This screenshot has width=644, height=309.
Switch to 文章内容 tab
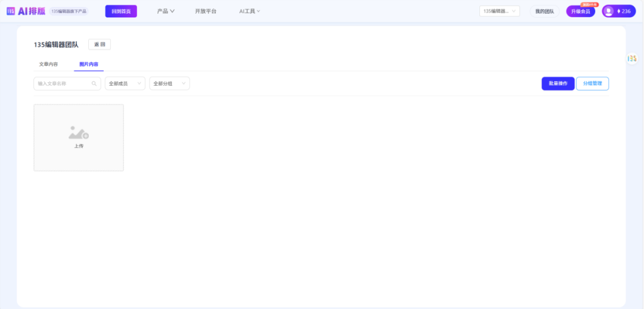tap(48, 64)
